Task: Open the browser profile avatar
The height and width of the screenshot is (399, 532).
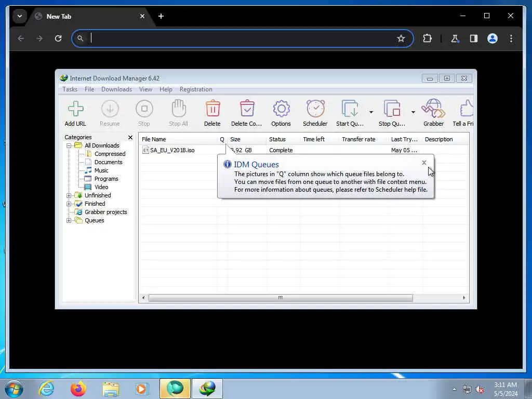Action: (x=493, y=38)
